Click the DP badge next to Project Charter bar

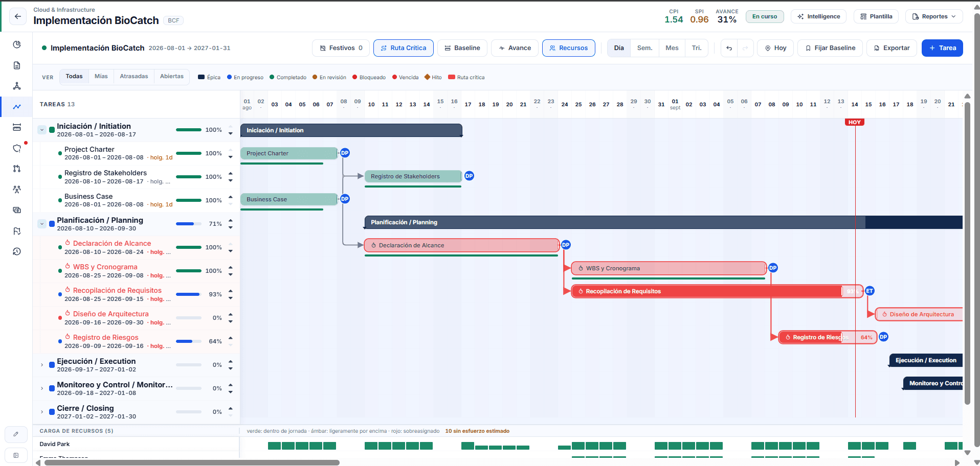345,153
